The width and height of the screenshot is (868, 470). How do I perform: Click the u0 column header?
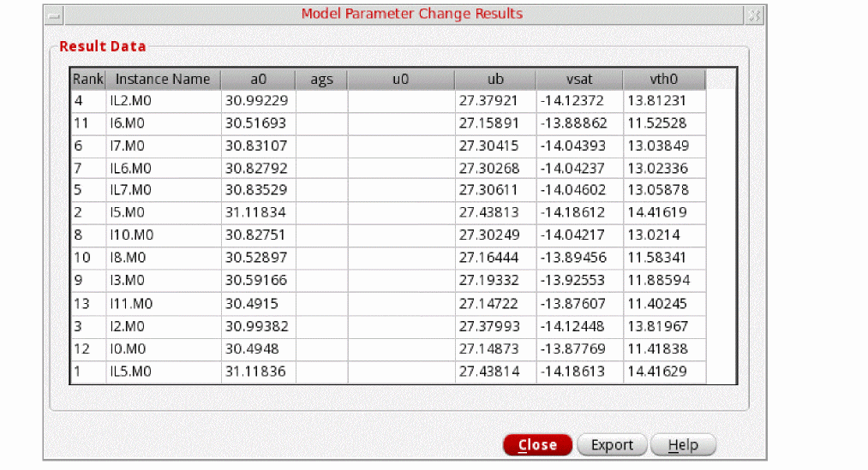pos(401,79)
